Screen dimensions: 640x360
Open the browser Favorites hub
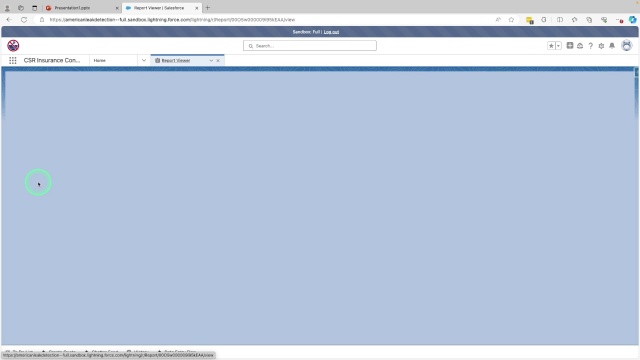point(574,20)
